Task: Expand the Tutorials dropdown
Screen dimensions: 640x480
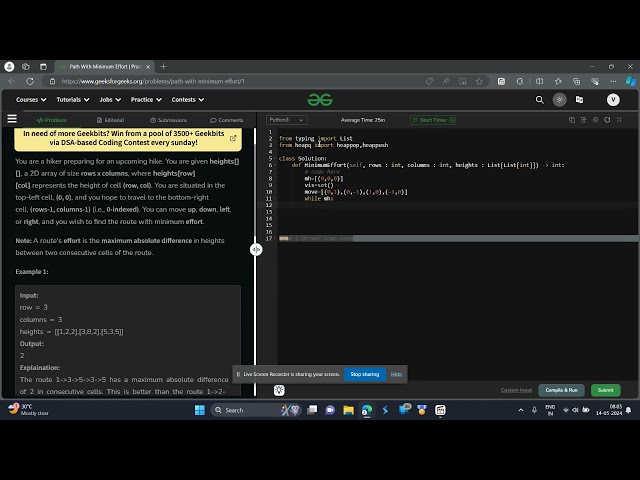Action: [73, 100]
